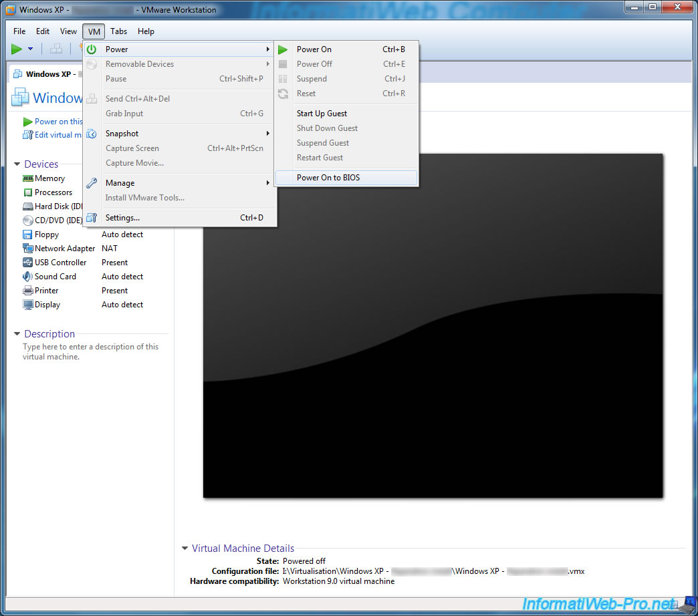
Task: Select the Floppy device row text
Action: [47, 235]
